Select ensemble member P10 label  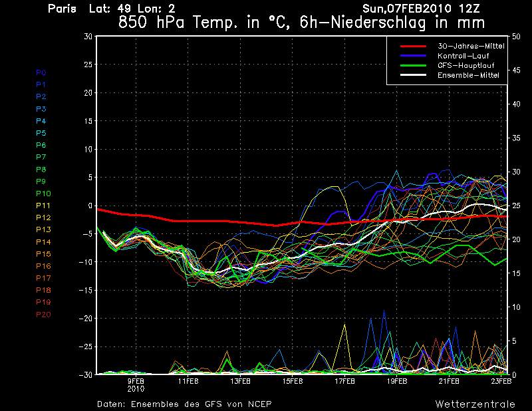coord(43,194)
